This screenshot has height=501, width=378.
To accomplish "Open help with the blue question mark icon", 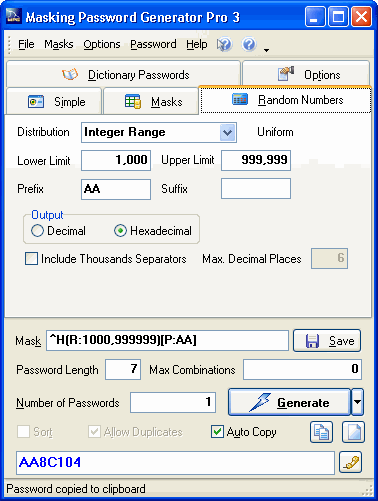I will (x=249, y=44).
